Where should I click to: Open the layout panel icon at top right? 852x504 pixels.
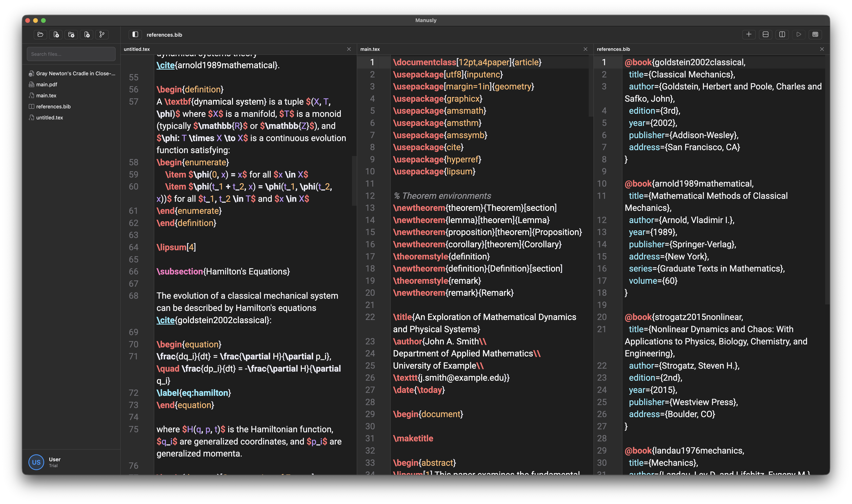pos(815,34)
